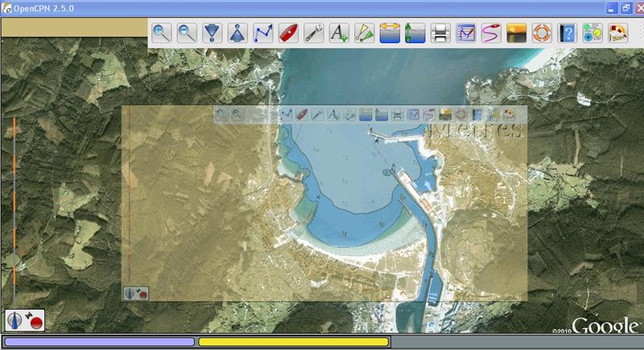This screenshot has height=350, width=644.
Task: Change color scheme with sunset icon
Action: 517,33
